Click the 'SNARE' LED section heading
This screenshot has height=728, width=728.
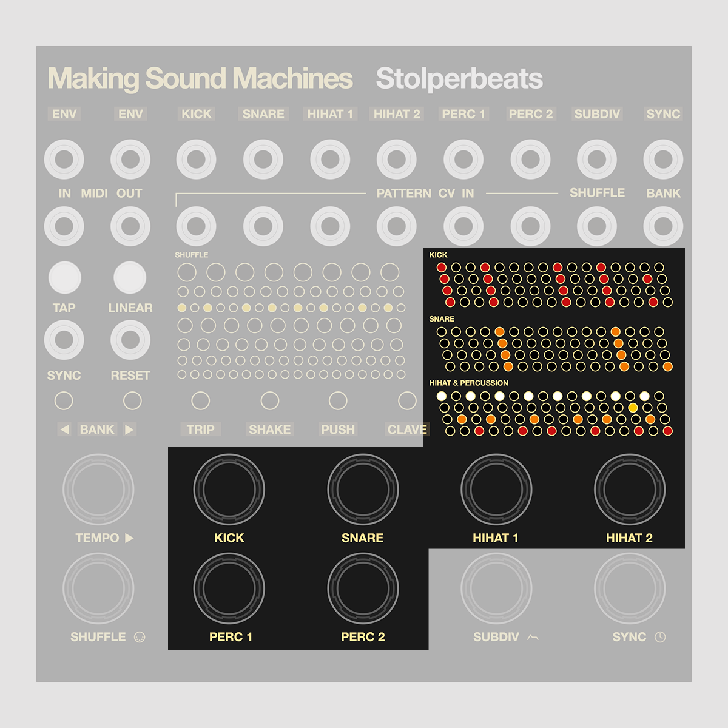point(442,318)
